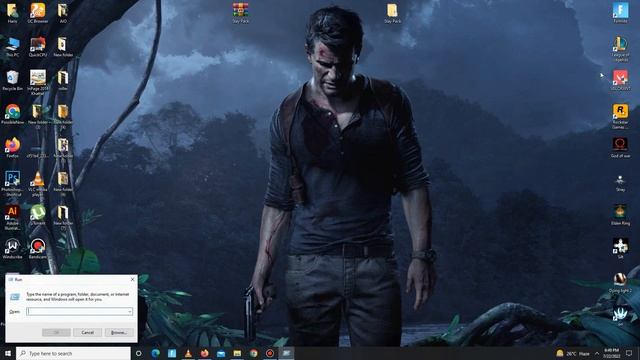
Task: Select the Stay Pack WinRAR archive
Action: 240,12
